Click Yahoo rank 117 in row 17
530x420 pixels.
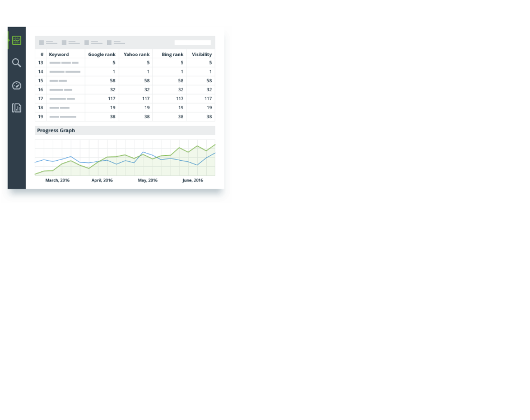(146, 99)
